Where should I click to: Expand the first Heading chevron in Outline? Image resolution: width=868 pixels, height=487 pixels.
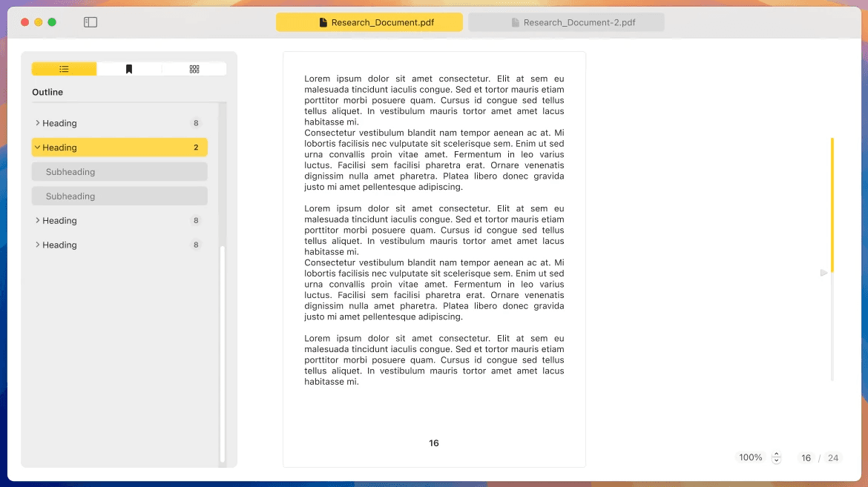pos(37,123)
